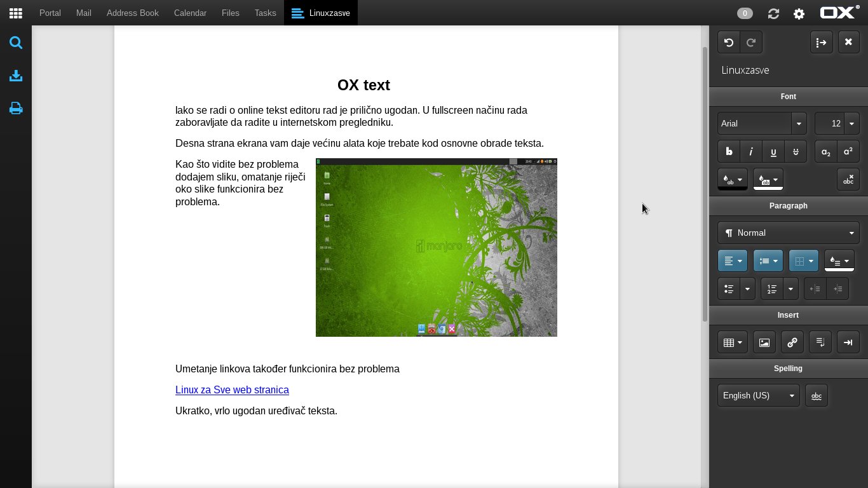Open the insert table button

click(x=732, y=342)
